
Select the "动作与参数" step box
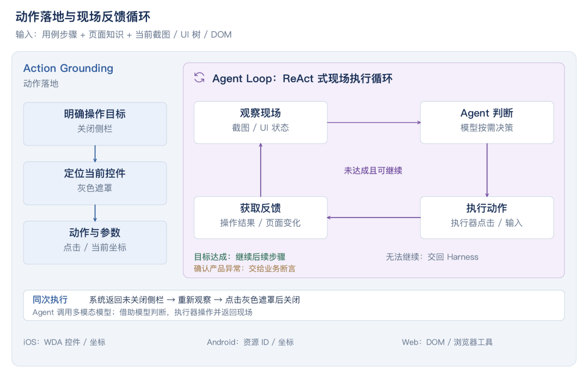(95, 243)
